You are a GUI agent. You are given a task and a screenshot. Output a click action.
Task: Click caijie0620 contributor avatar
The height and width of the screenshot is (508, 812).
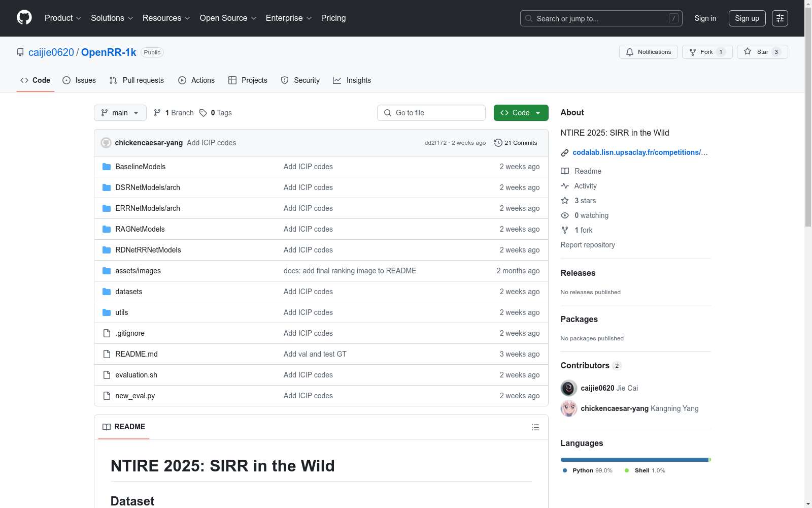(x=569, y=388)
